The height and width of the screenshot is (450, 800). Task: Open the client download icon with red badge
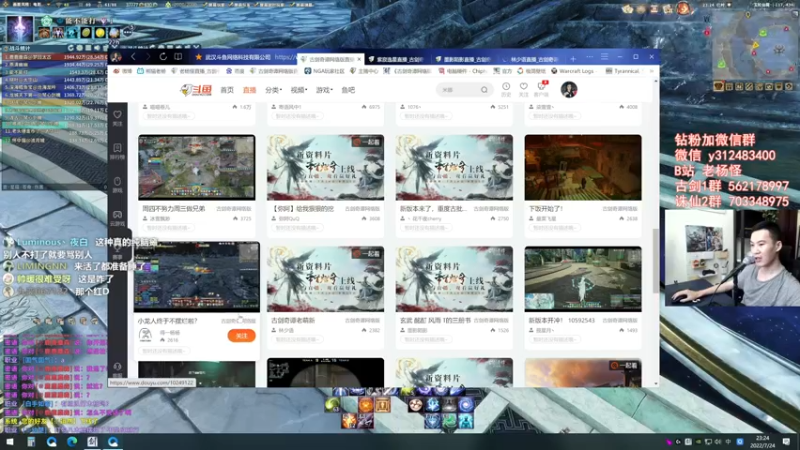(x=541, y=89)
